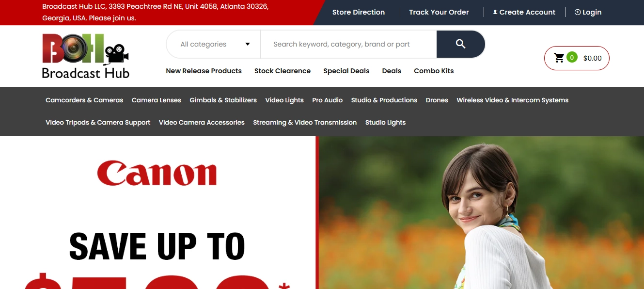Go to Track Your Order
Image resolution: width=644 pixels, height=289 pixels.
(439, 12)
